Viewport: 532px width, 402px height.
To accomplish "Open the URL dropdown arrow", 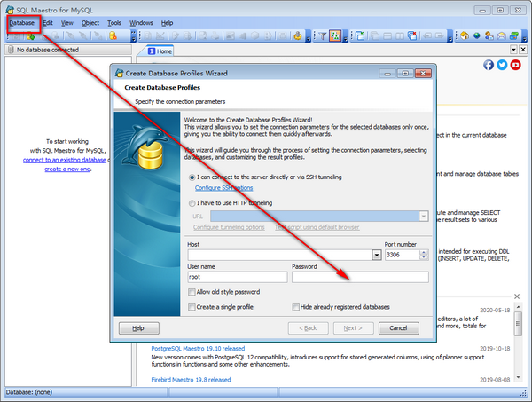I will 424,216.
